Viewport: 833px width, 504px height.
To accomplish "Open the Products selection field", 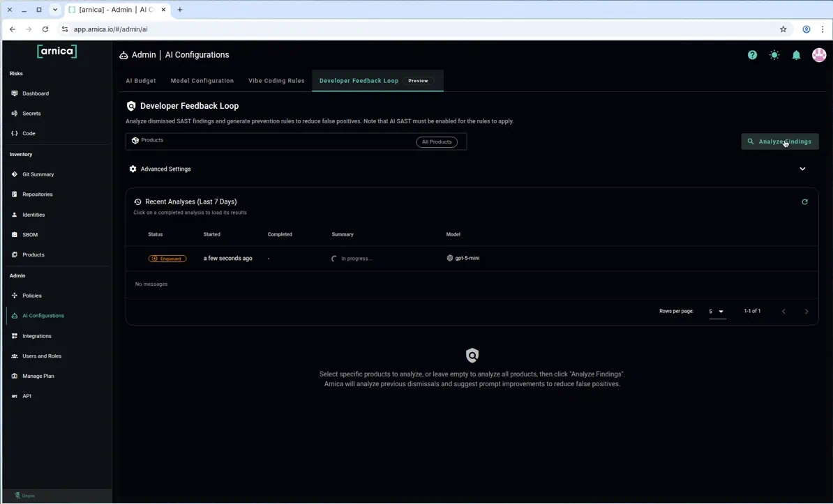I will point(296,142).
